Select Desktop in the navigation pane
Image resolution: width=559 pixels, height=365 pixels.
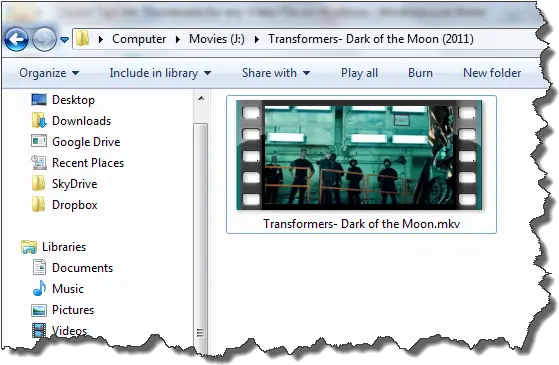coord(73,100)
